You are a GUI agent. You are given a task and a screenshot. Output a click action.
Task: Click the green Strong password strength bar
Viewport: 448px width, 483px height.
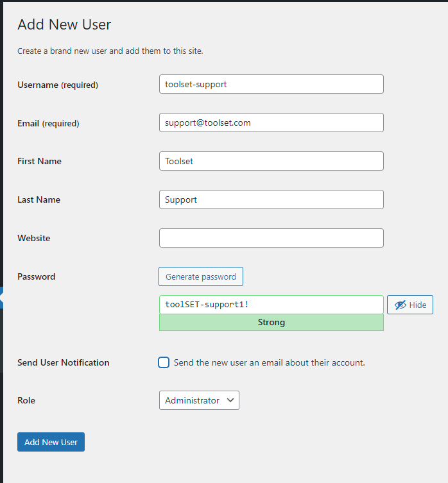pos(271,323)
